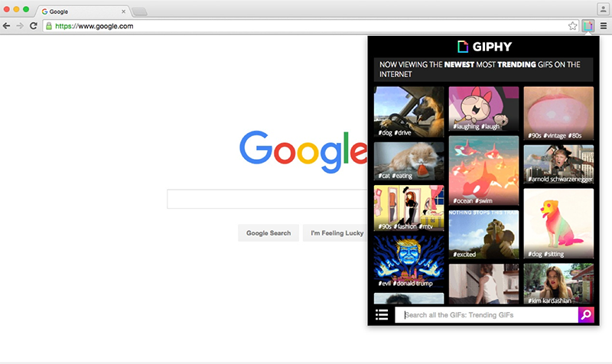Open a new tab button
Viewport: 612px width, 364px height.
pos(139,12)
